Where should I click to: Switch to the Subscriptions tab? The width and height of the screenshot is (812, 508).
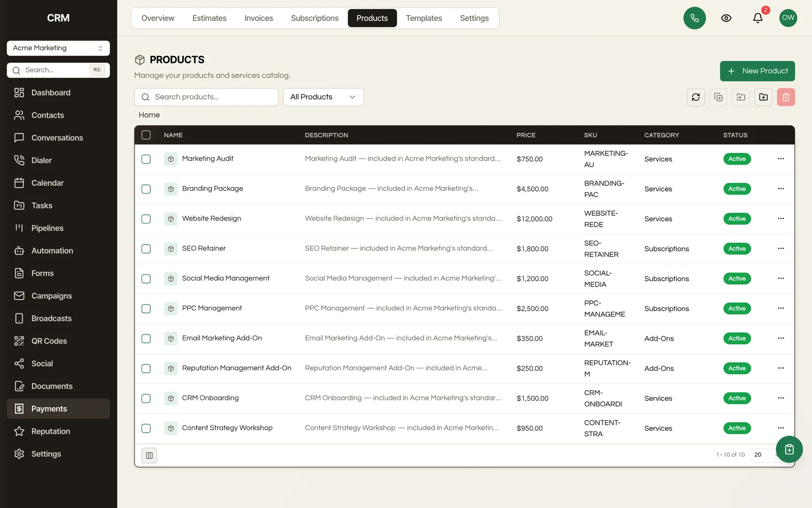pyautogui.click(x=315, y=18)
